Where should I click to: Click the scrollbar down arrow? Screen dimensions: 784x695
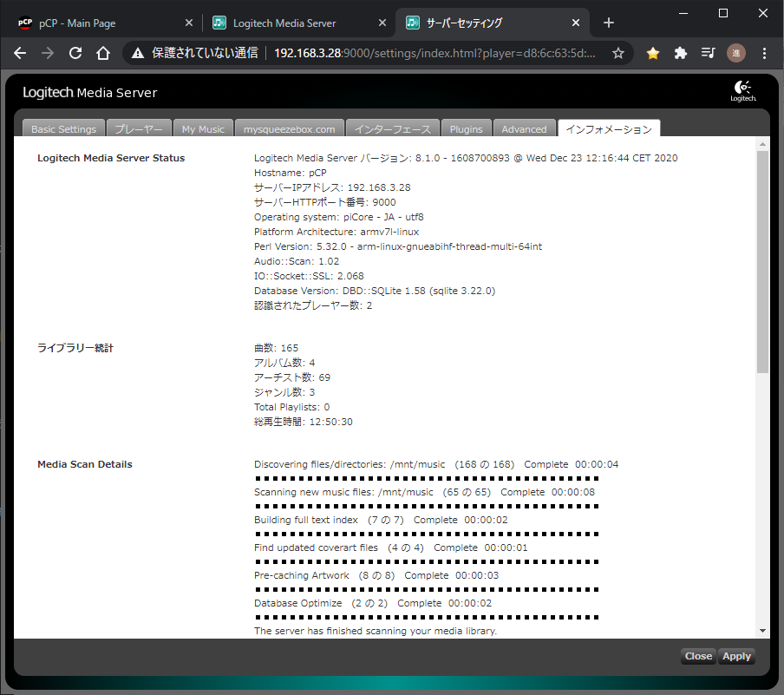point(762,631)
